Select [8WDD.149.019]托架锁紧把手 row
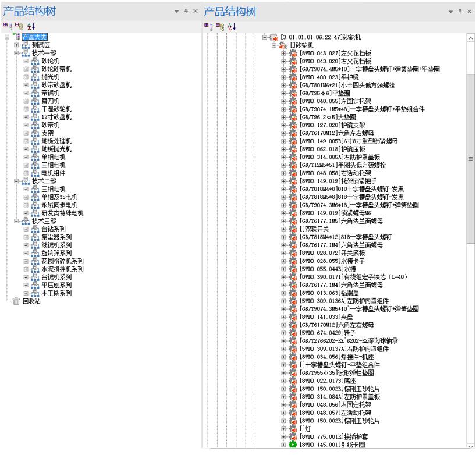 pyautogui.click(x=338, y=181)
